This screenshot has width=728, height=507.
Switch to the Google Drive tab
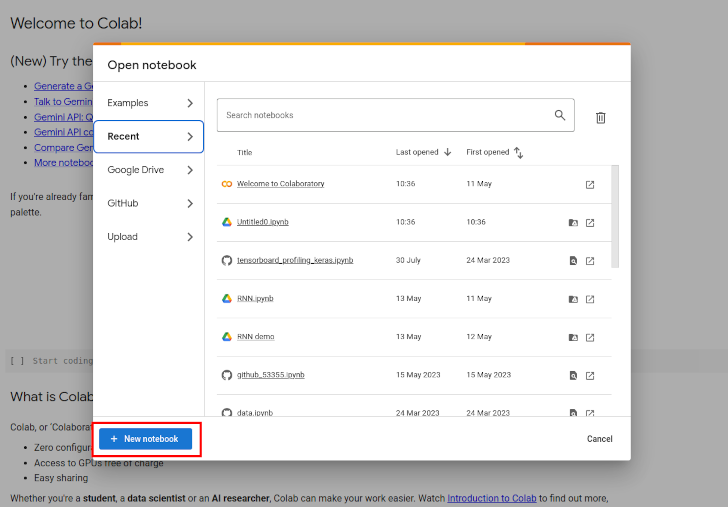click(149, 170)
